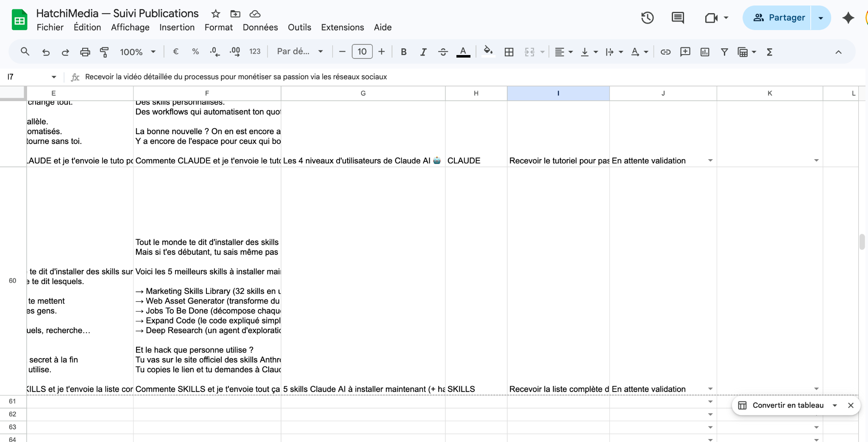Collapse the menus with the chevron
Image resolution: width=868 pixels, height=442 pixels.
tap(838, 52)
